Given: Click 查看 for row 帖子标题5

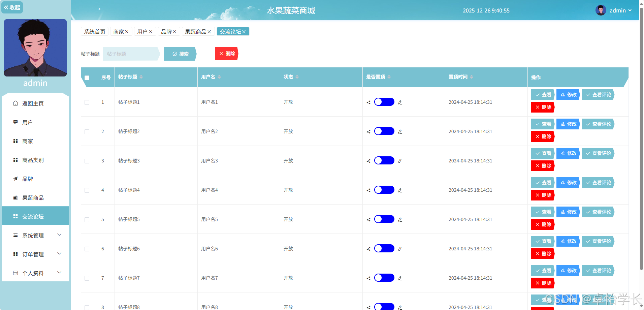Looking at the screenshot, I should tap(543, 212).
